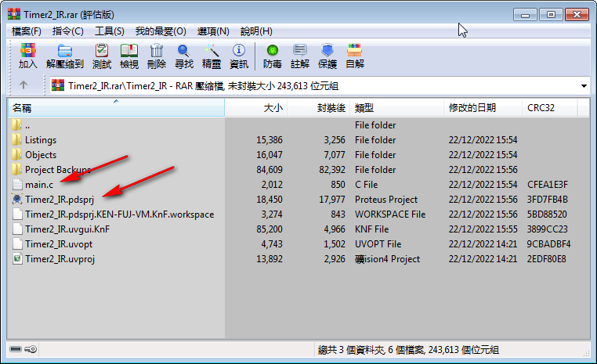The width and height of the screenshot is (597, 364).
Task: Click the status bar totals text
Action: tap(408, 350)
